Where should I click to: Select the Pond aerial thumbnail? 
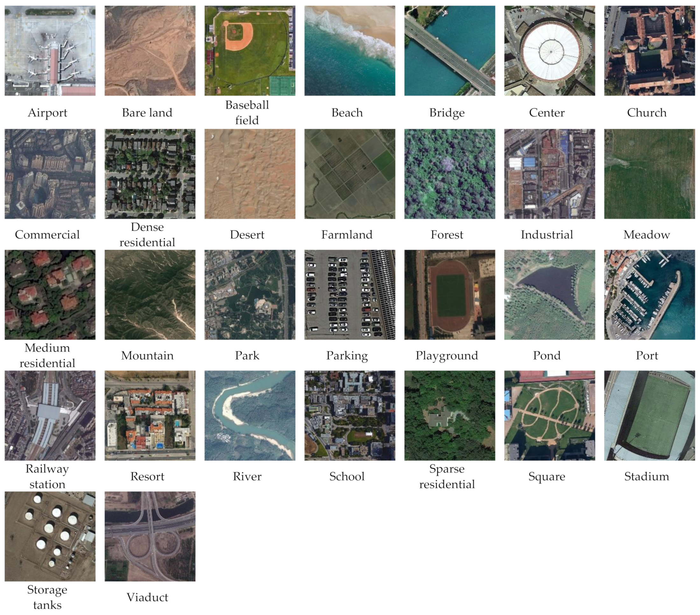(550, 295)
